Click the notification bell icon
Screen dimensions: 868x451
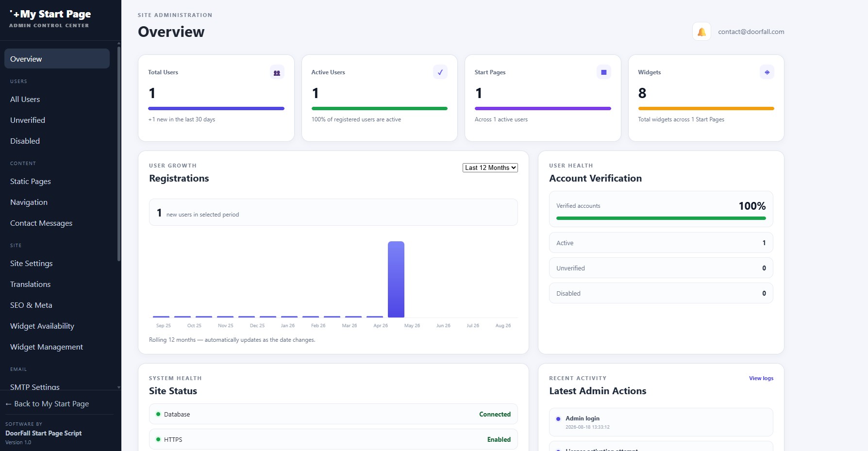[x=701, y=32]
